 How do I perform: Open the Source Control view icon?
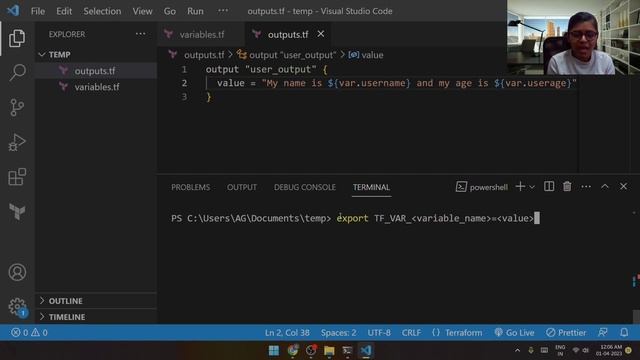[17, 107]
